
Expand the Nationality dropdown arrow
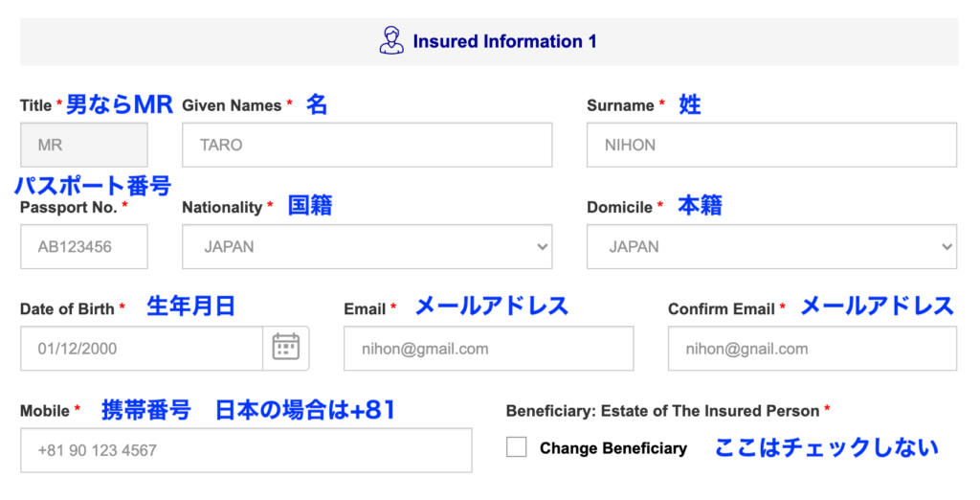[542, 246]
